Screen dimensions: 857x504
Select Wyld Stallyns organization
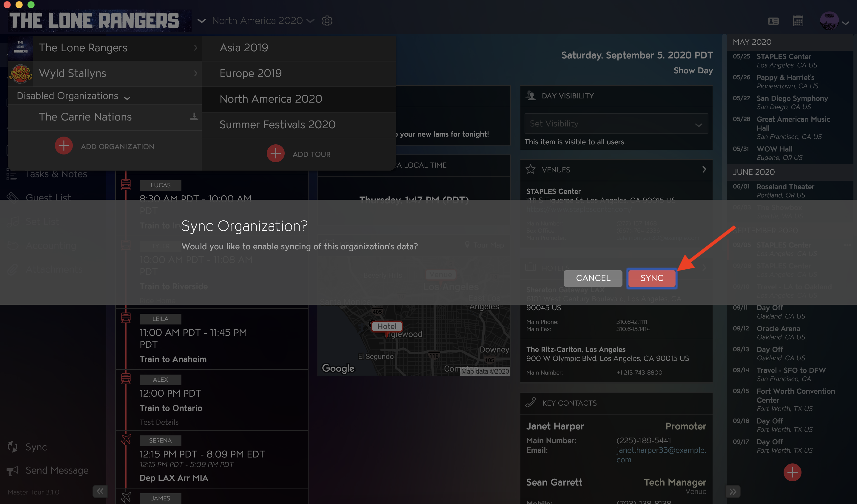coord(105,73)
